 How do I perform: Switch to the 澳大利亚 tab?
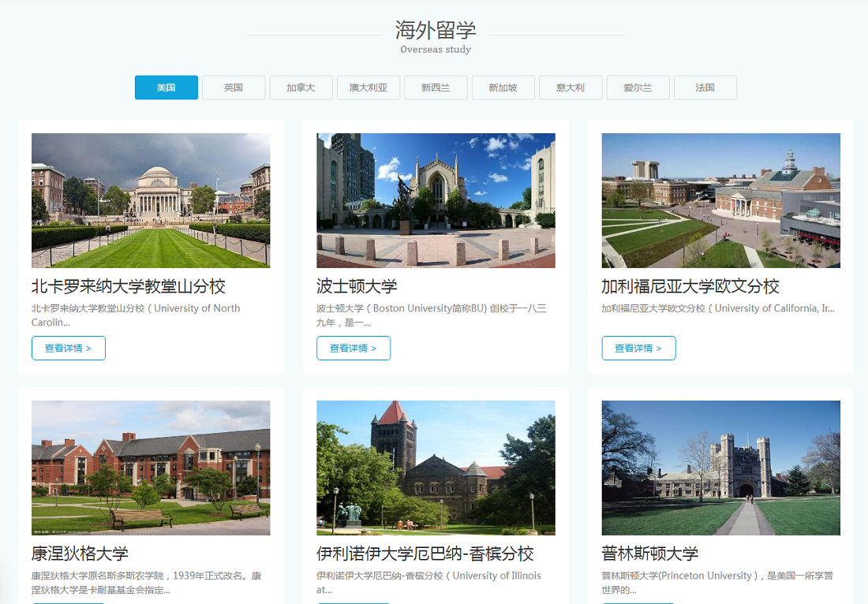coord(369,88)
